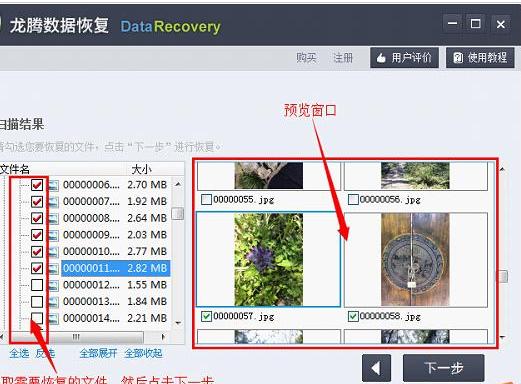Click image file icon beside 00000014
The height and width of the screenshot is (384, 521).
(x=53, y=318)
